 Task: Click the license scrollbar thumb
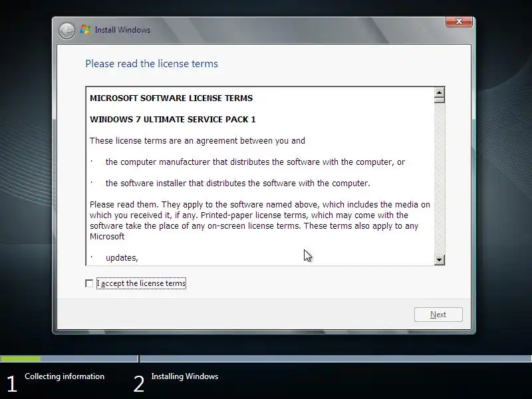click(x=439, y=100)
